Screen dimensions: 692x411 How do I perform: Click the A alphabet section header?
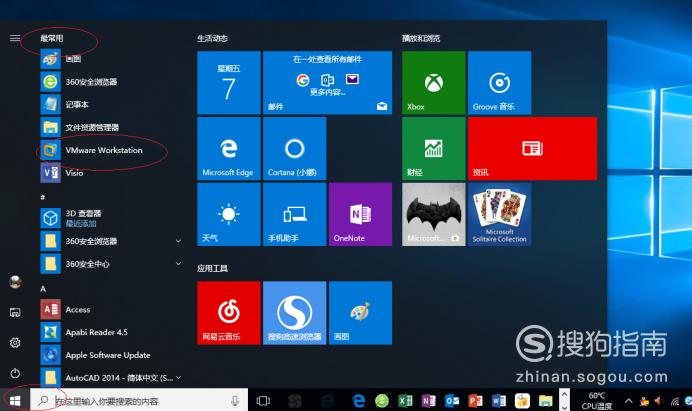[43, 289]
